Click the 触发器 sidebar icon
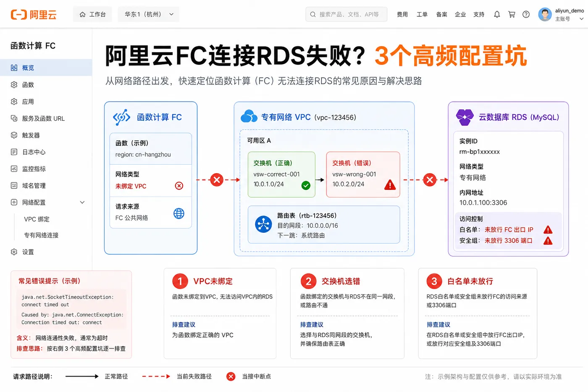 (x=14, y=135)
